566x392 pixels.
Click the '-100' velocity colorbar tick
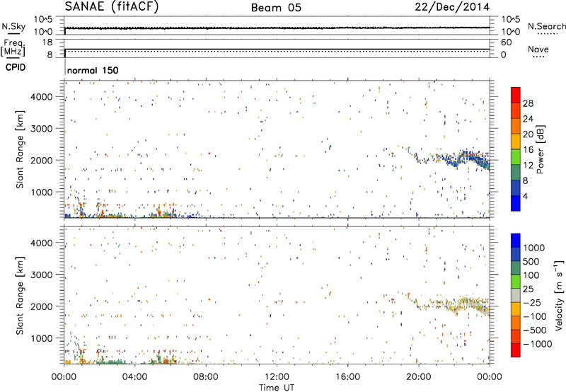click(535, 316)
